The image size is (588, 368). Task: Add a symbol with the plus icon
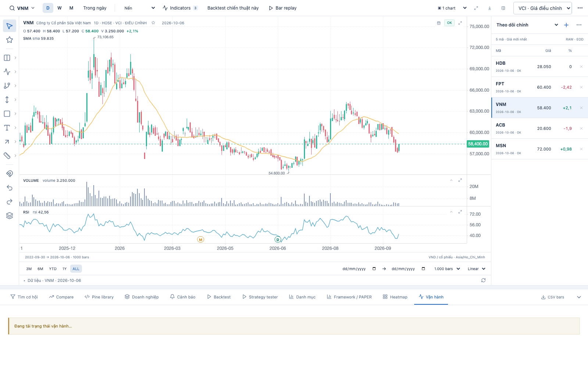tap(566, 25)
